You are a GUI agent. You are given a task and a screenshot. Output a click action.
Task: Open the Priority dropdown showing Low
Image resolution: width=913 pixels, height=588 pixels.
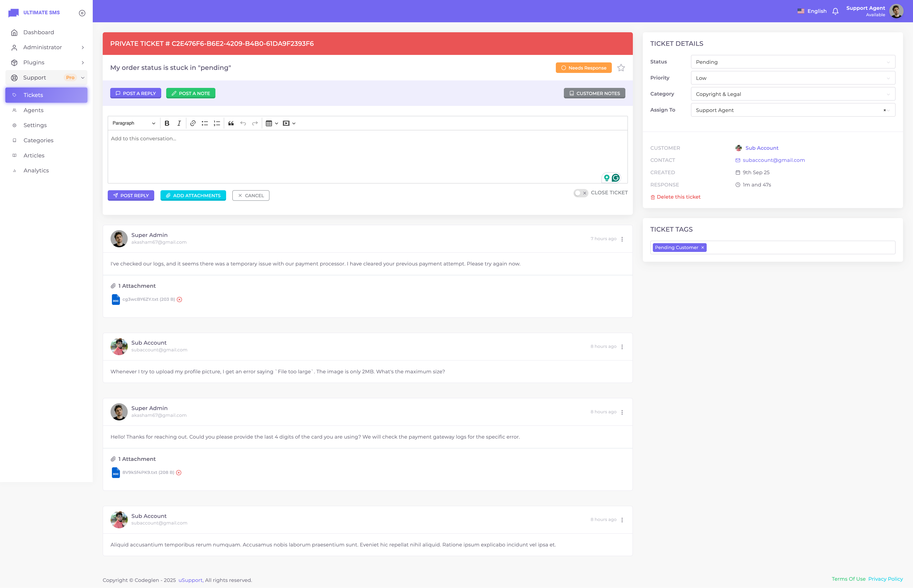793,78
